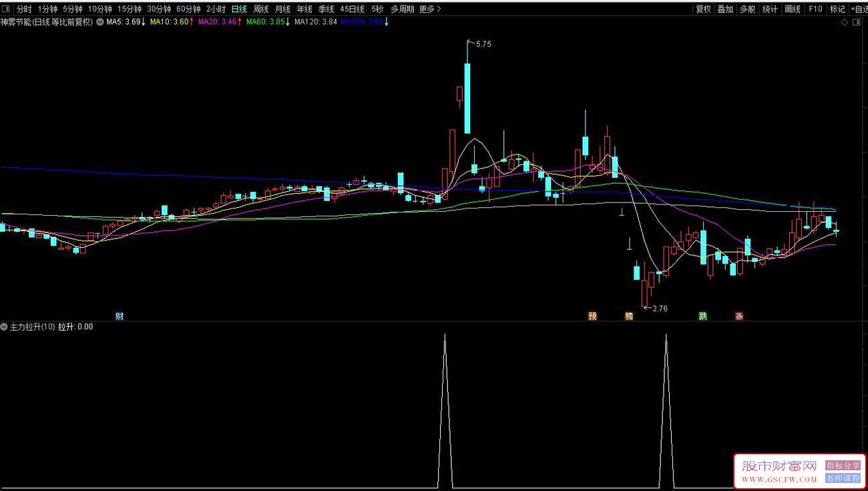
Task: Click the diamond icon at chart top-right
Action: (x=845, y=22)
